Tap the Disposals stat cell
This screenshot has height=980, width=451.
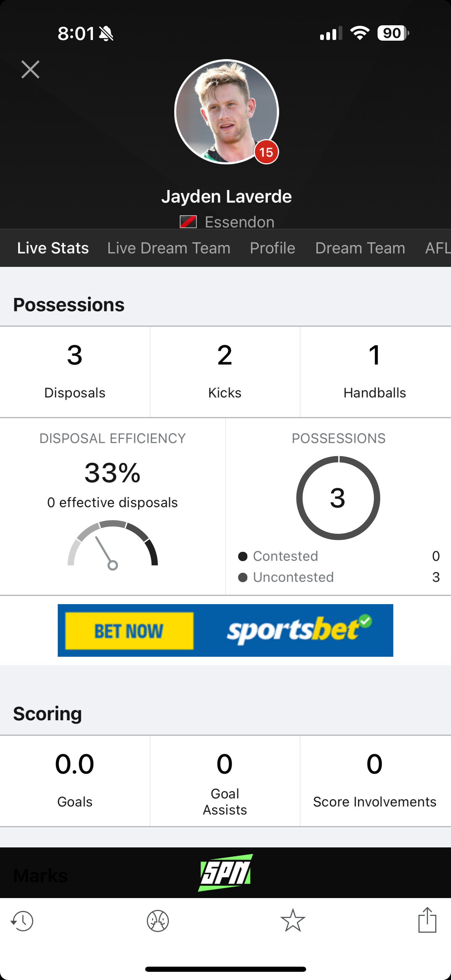[75, 372]
